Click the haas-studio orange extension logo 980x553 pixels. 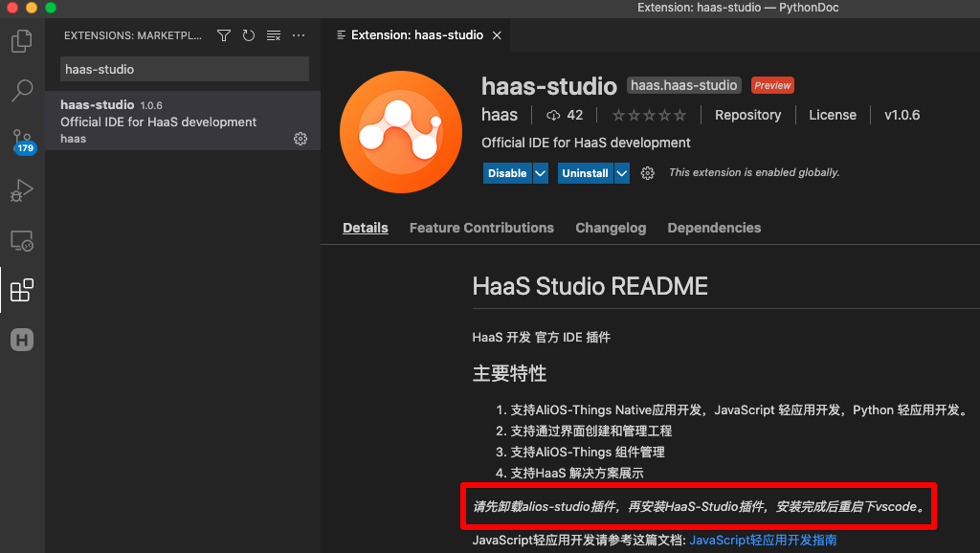[401, 132]
